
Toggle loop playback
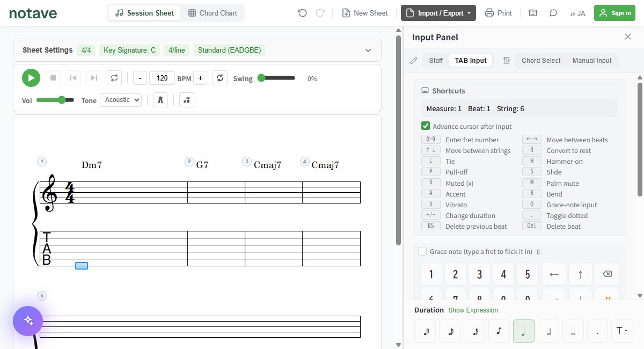pos(114,78)
